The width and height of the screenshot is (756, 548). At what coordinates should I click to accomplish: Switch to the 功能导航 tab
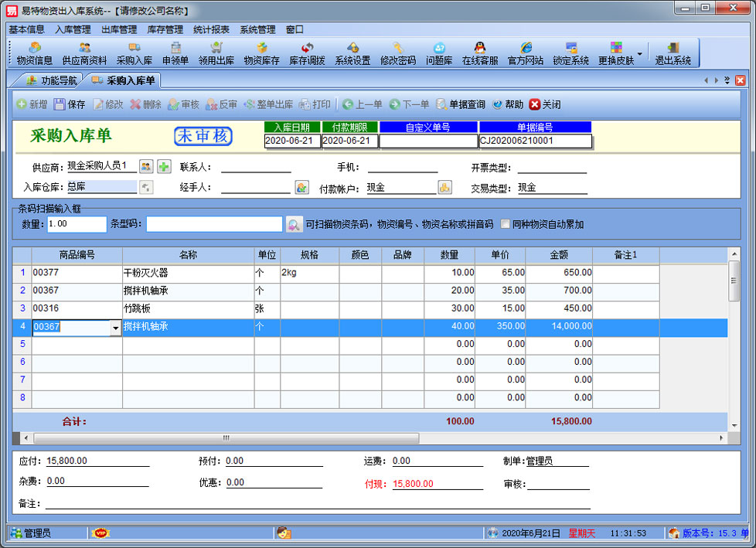(52, 80)
